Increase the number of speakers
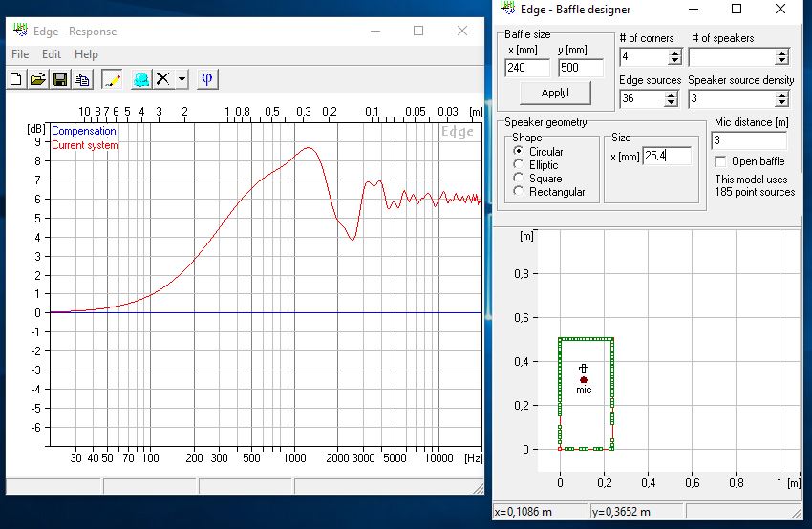This screenshot has height=529, width=812. (782, 53)
